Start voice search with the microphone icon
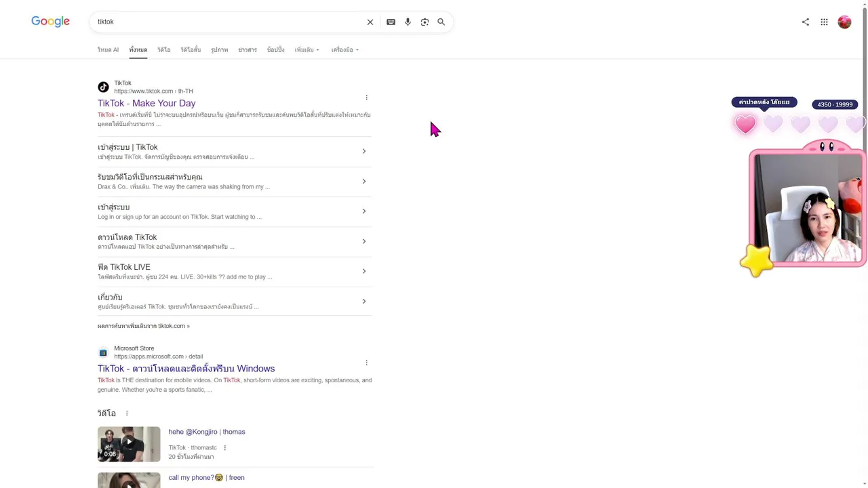Screen dimensions: 868x488 pos(408,22)
